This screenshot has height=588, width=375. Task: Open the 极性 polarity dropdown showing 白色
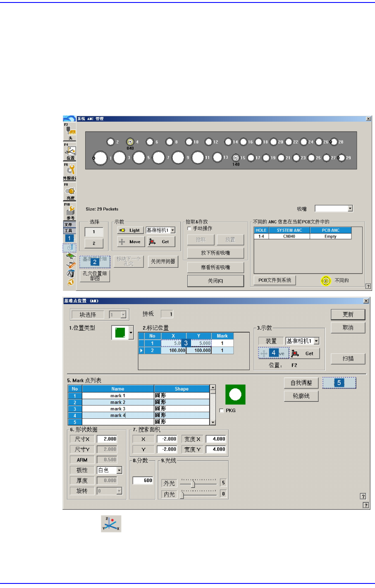[119, 470]
